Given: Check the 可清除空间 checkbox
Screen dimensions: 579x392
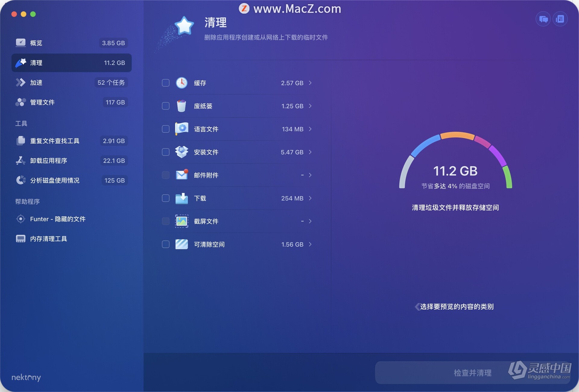Looking at the screenshot, I should click(x=166, y=244).
